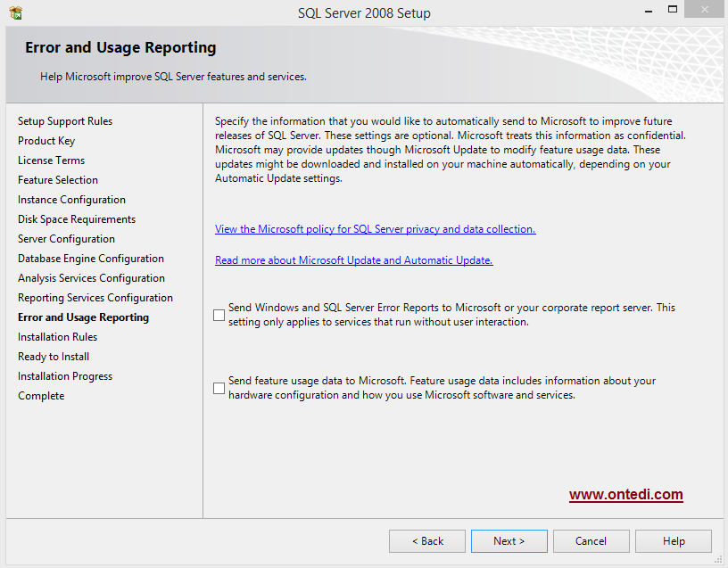
Task: Select Server Configuration step
Action: point(66,238)
